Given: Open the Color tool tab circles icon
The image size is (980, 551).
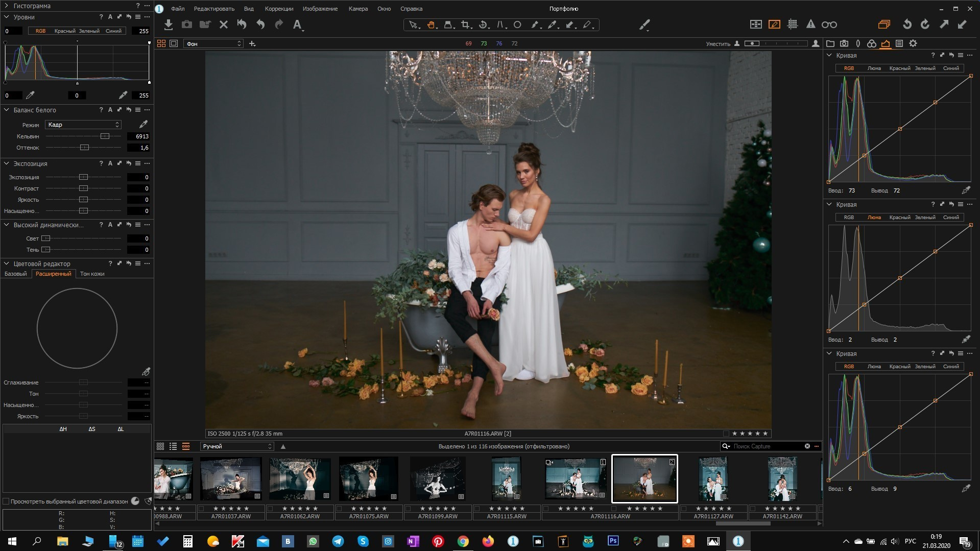Looking at the screenshot, I should pyautogui.click(x=872, y=43).
